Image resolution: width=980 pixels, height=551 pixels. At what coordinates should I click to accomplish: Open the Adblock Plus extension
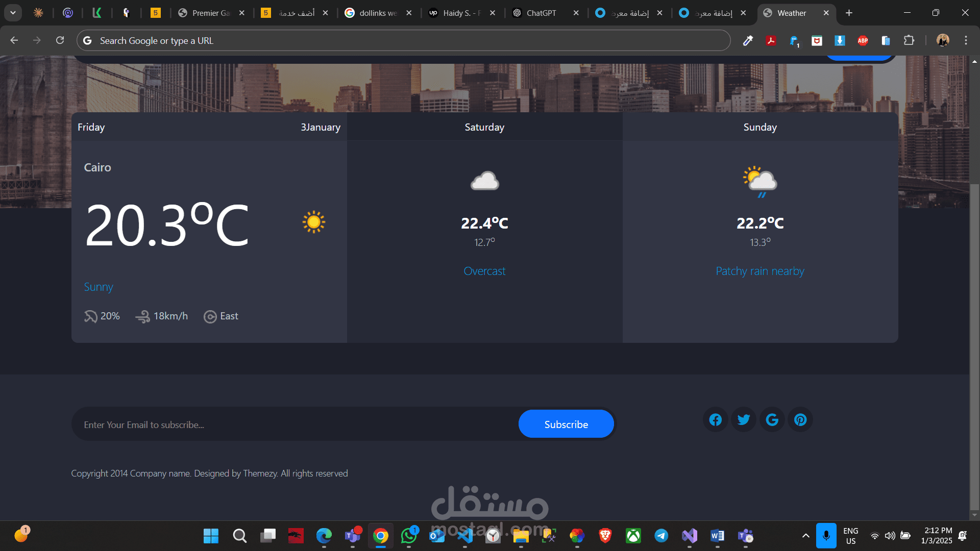tap(863, 40)
